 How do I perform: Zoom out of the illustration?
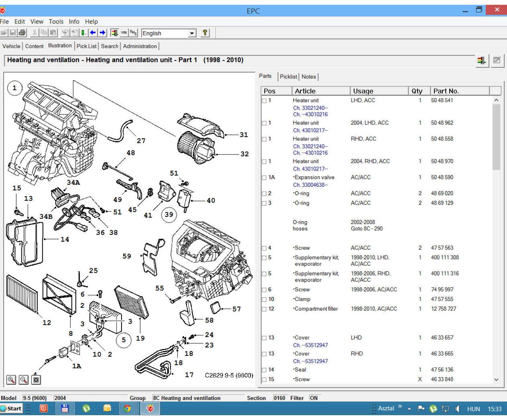pyautogui.click(x=24, y=380)
